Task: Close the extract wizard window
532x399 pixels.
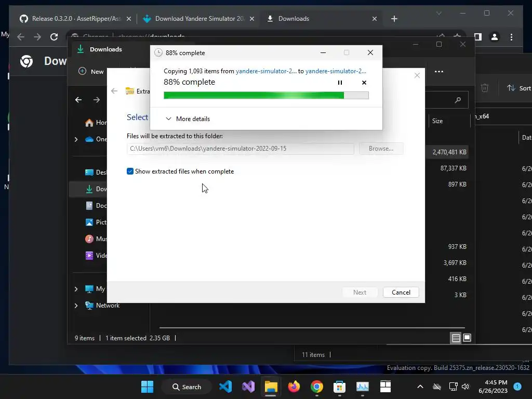Action: tap(417, 75)
